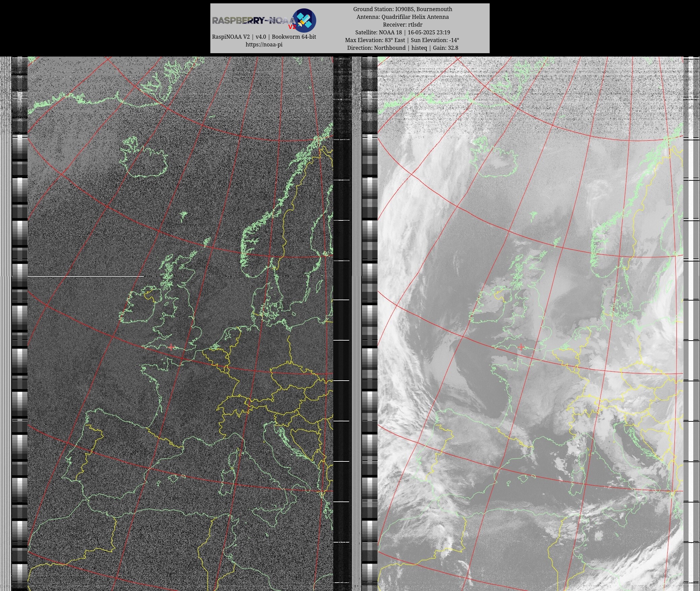Click 'Satellite: NOAA 18 | 16-05-2025 23:19' line

click(x=403, y=32)
